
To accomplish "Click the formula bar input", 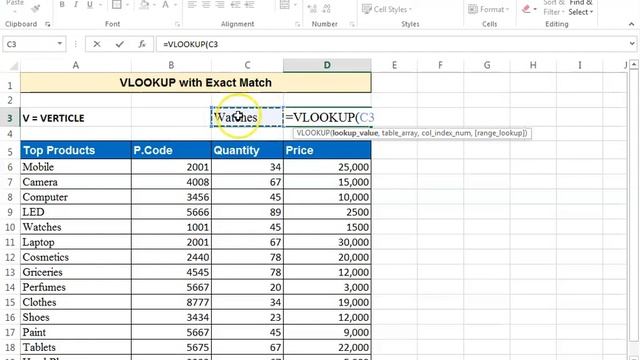I will 392,44.
